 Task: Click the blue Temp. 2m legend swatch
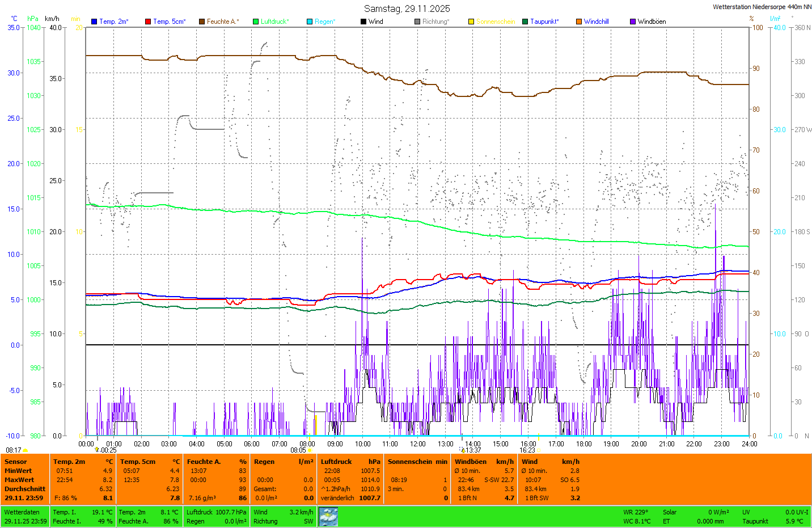click(x=94, y=22)
